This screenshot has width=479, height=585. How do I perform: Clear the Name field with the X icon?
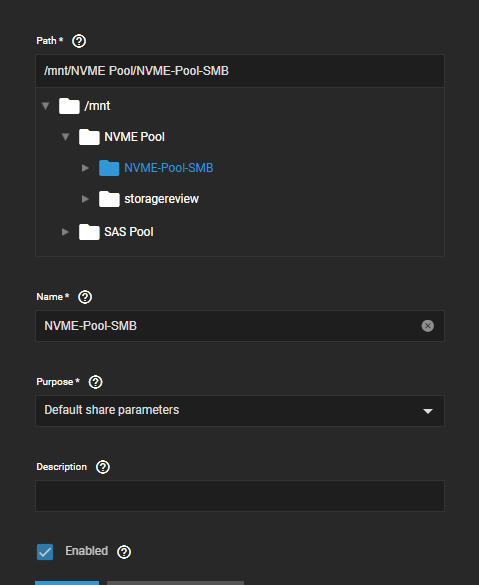428,326
